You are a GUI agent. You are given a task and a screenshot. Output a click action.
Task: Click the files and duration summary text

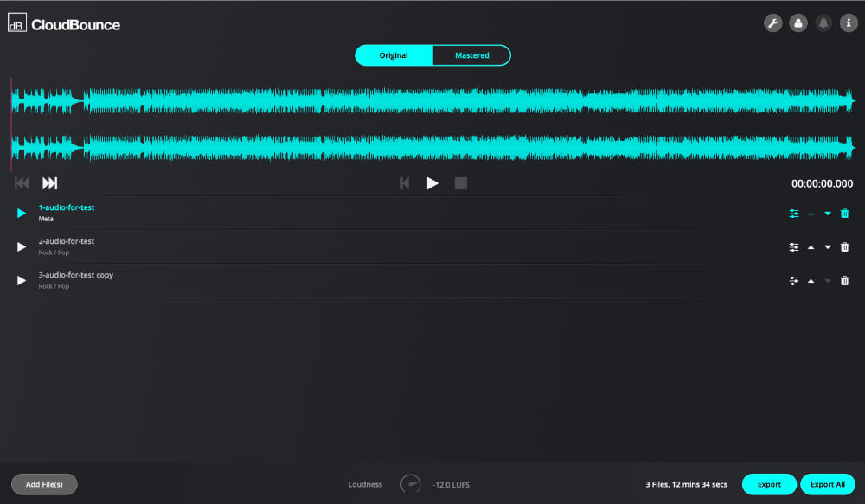tap(686, 484)
